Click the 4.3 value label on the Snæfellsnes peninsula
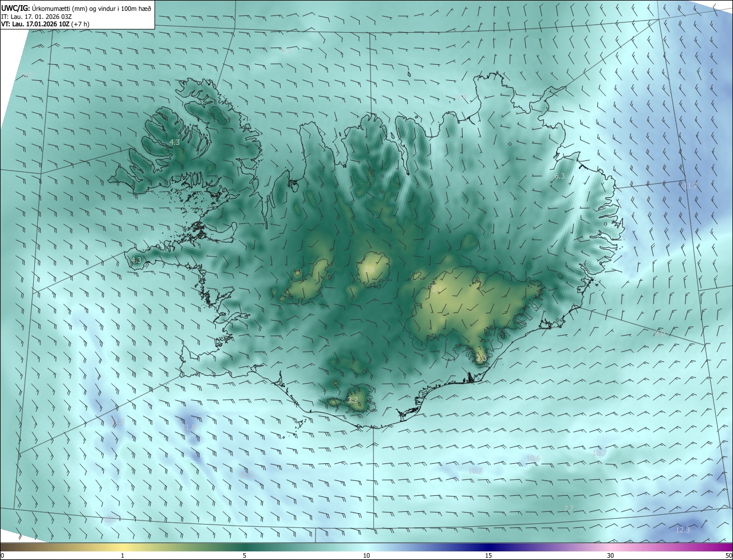The image size is (733, 560). pyautogui.click(x=136, y=261)
